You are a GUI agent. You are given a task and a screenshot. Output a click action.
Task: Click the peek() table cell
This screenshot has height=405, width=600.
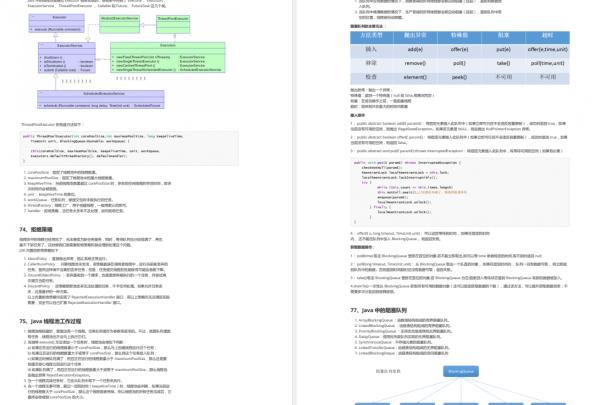click(x=459, y=77)
